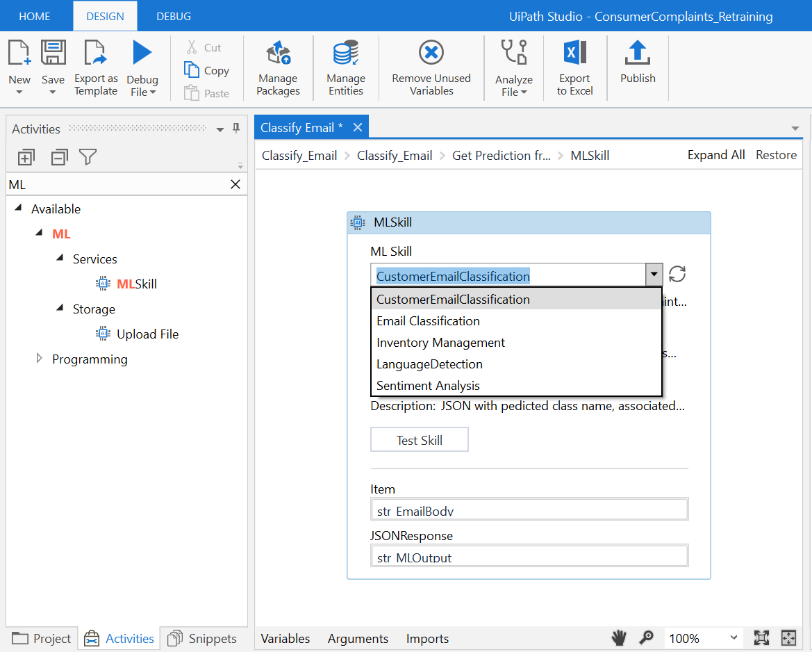The width and height of the screenshot is (812, 652).
Task: Publish the project
Action: (x=638, y=62)
